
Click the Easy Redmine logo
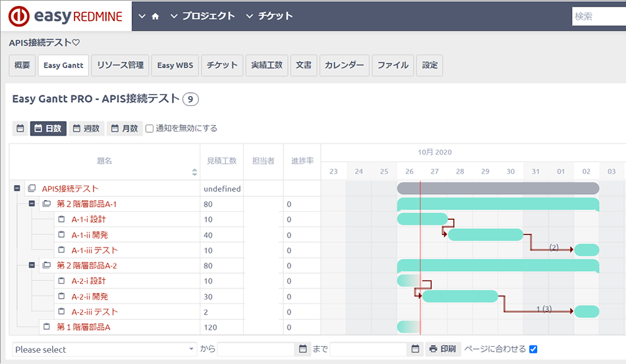pyautogui.click(x=66, y=16)
